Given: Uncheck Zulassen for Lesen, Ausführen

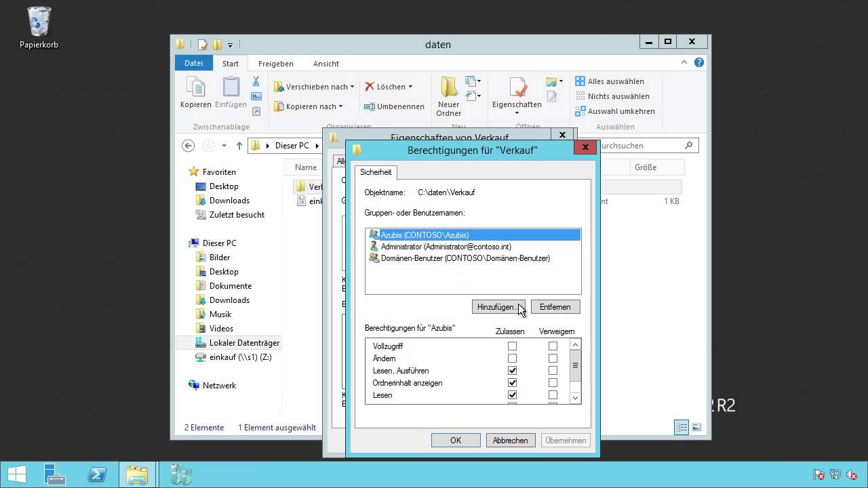Looking at the screenshot, I should [x=512, y=371].
